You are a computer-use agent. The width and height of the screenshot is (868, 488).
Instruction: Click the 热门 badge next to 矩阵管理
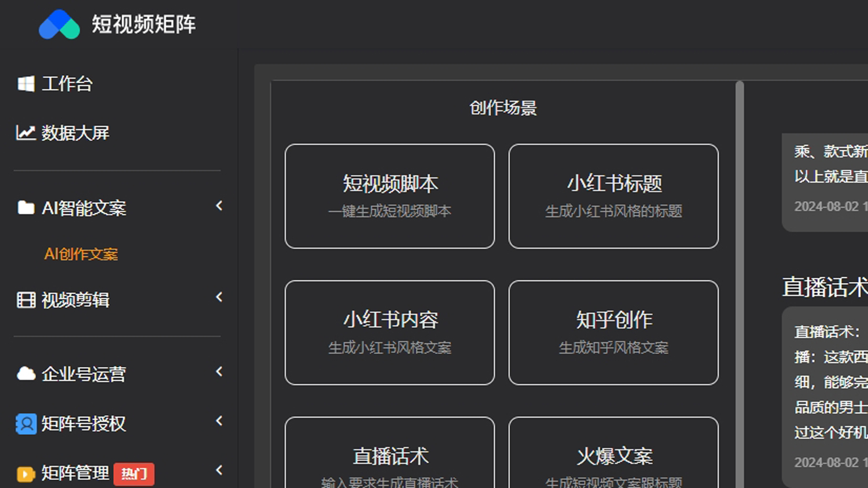(134, 474)
